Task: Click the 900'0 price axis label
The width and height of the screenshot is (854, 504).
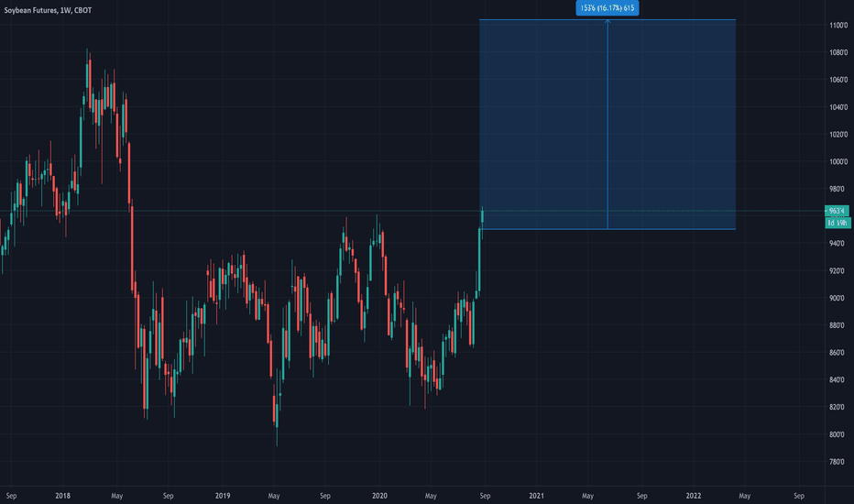Action: 838,298
